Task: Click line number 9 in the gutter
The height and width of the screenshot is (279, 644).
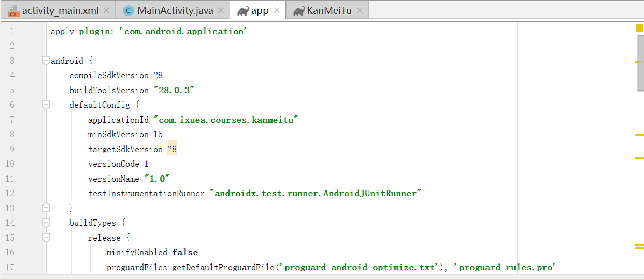Action: coord(12,149)
